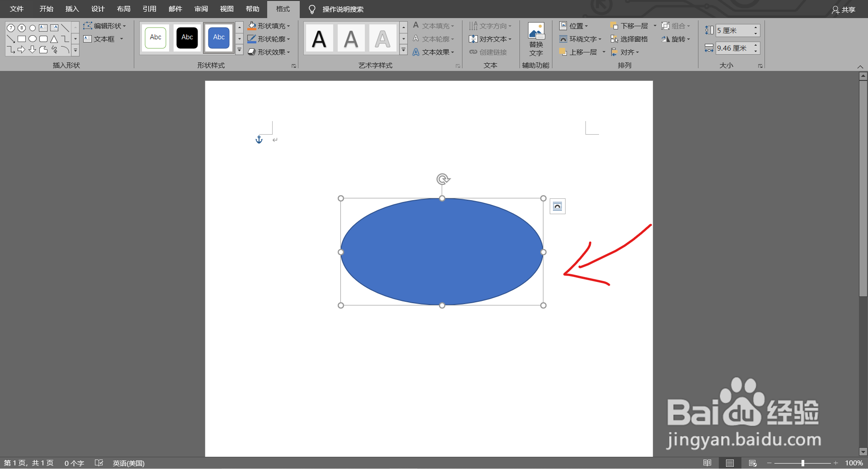Open the Shape Fill (形状填充) dropdown
This screenshot has height=469, width=868.
coord(269,26)
